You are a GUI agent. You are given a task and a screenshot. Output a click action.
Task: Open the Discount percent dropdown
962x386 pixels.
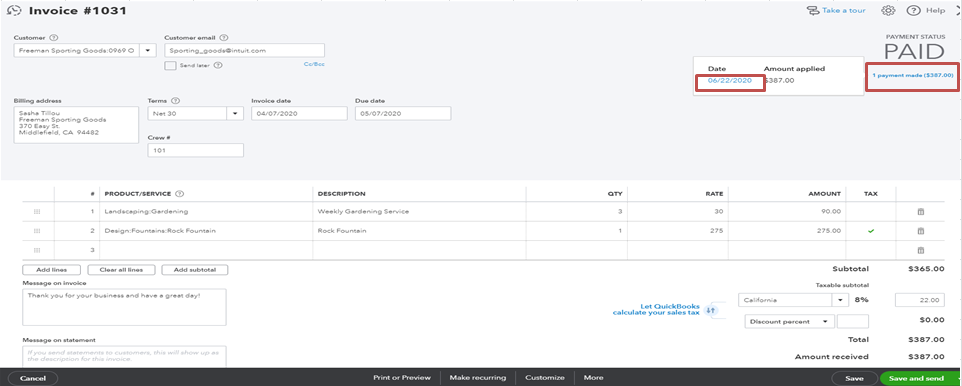(x=826, y=322)
